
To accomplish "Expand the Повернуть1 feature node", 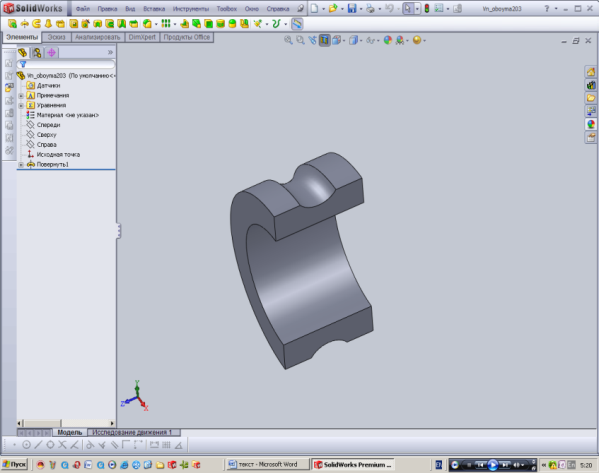I will (x=21, y=165).
